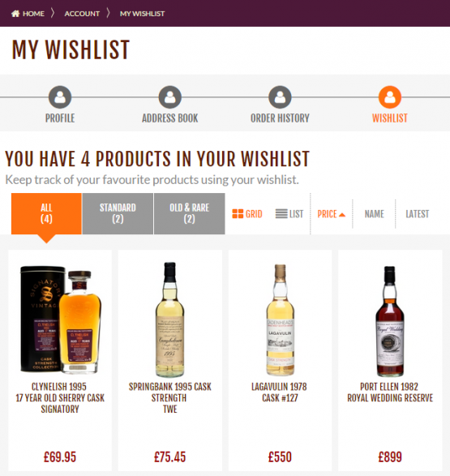This screenshot has height=476, width=450.
Task: Open Port Ellen 1982 Royal Wedding Reserve title
Action: 390,392
